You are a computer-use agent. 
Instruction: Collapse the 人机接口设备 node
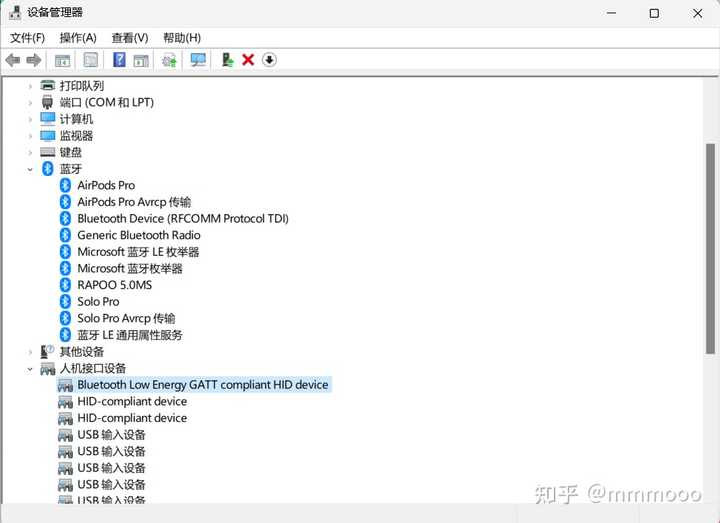[x=30, y=369]
